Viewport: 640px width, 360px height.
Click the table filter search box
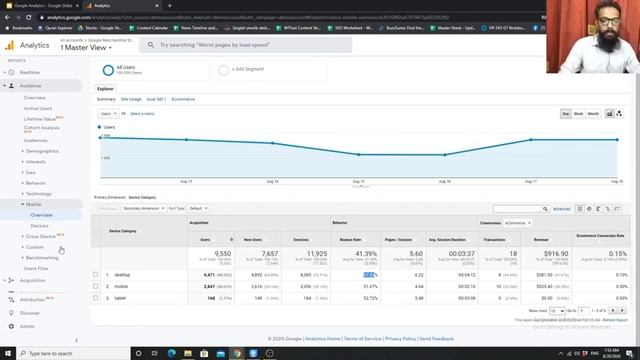coord(517,209)
